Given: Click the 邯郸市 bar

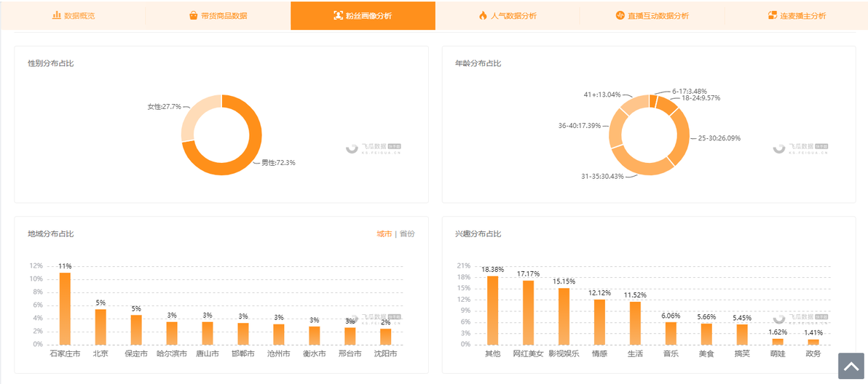Looking at the screenshot, I should (243, 334).
